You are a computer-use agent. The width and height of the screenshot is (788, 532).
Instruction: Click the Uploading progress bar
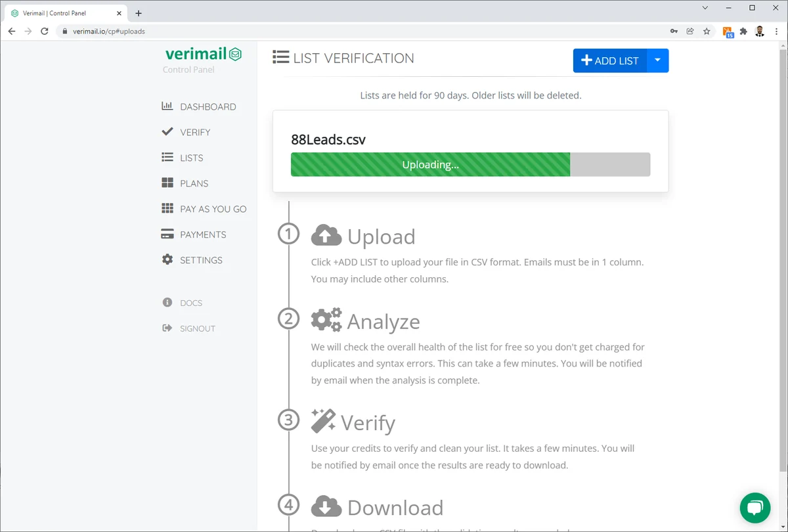click(x=470, y=164)
